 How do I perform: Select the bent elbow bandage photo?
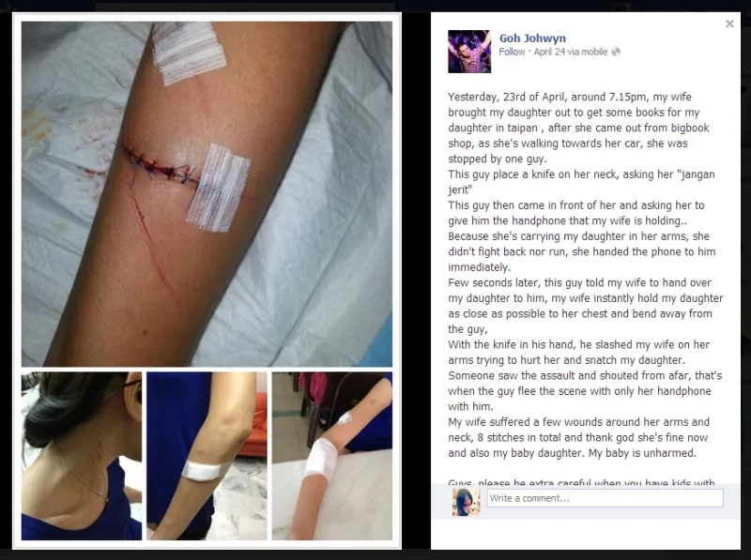coord(207,456)
